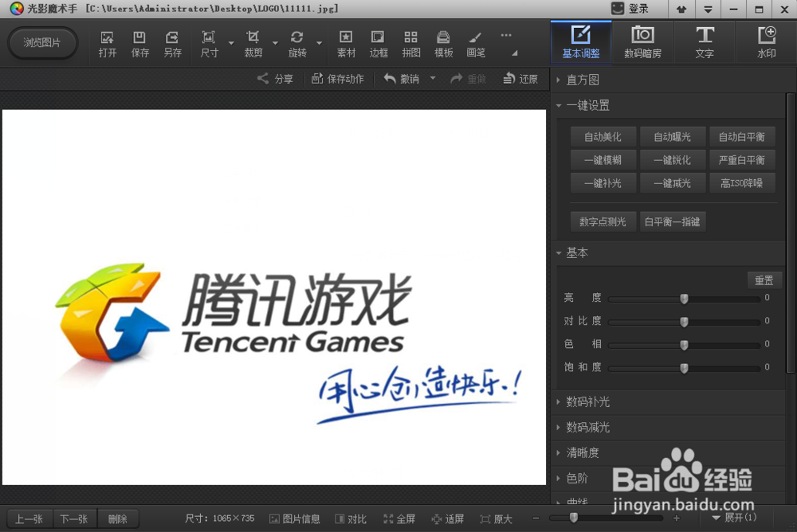797x532 pixels.
Task: Open the 拼图 collage tool
Action: (x=410, y=44)
